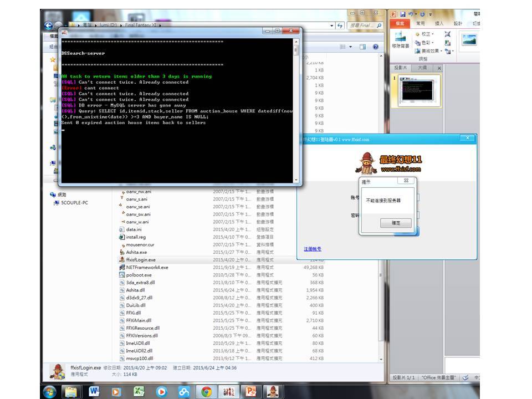Select the DuiLib.dll file
The width and height of the screenshot is (532, 399).
point(136,305)
